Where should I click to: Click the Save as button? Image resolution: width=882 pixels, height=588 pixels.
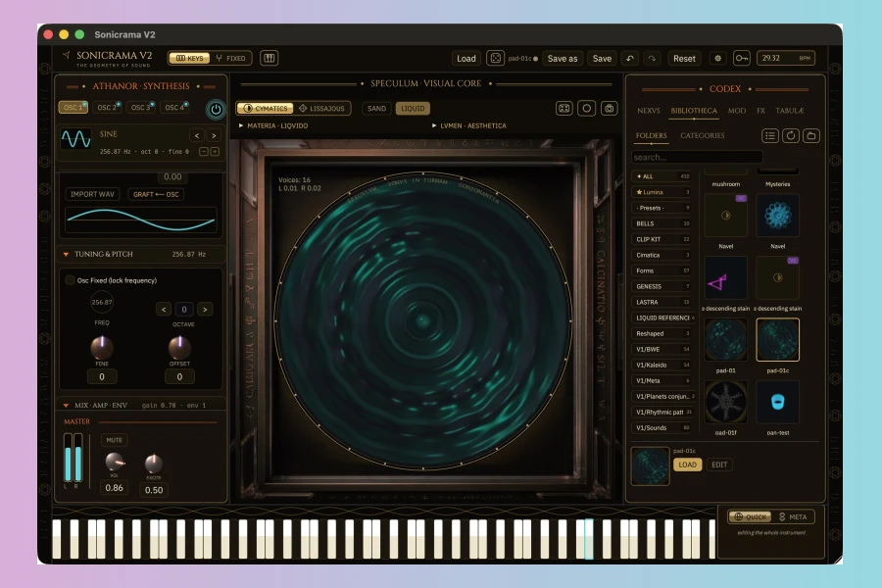563,59
